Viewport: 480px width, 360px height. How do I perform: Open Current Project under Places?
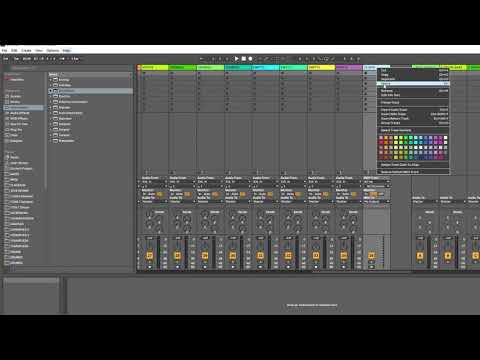21,169
